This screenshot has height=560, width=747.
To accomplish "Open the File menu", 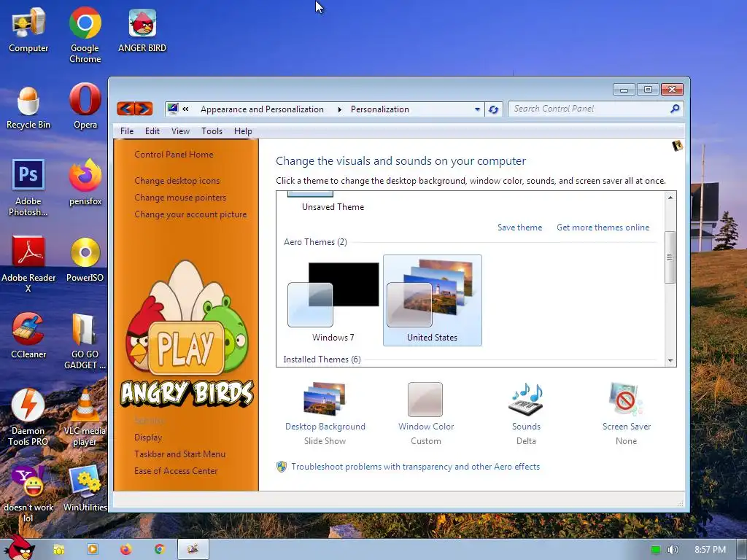I will tap(127, 131).
